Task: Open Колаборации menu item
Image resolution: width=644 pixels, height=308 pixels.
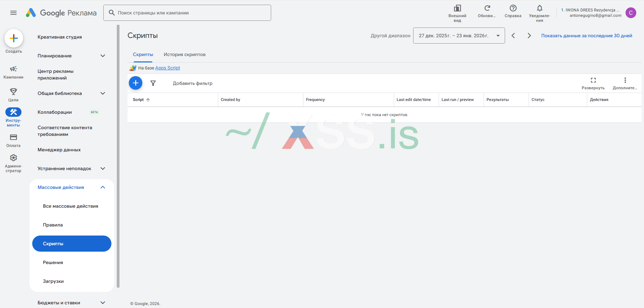Action: (55, 112)
